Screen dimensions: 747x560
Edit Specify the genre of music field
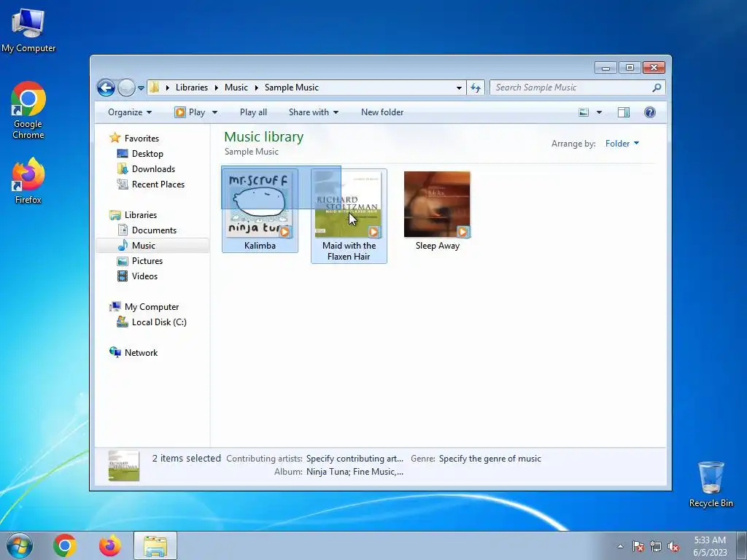(x=489, y=459)
